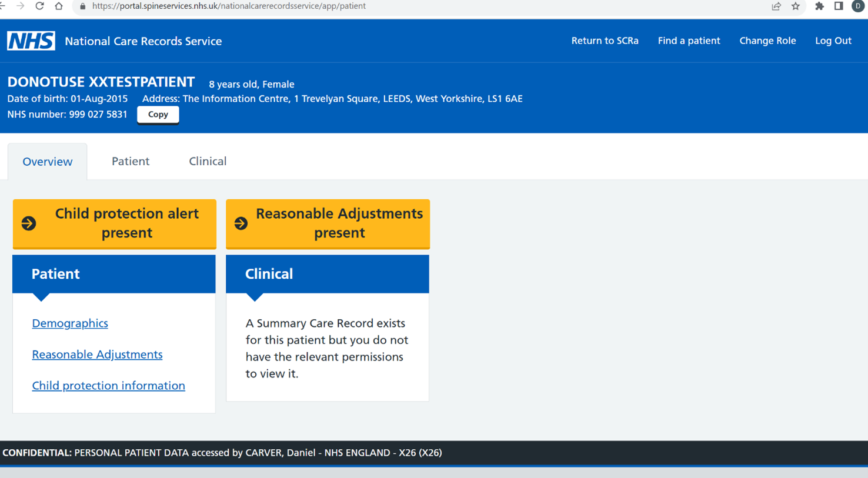
Task: Click arrow icon on Child protection alert
Action: coord(29,223)
